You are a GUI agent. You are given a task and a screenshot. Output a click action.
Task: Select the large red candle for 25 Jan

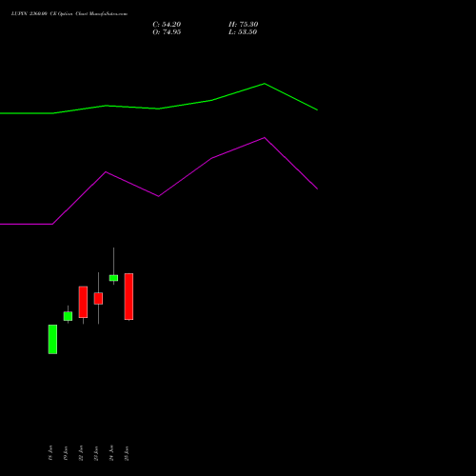(129, 296)
